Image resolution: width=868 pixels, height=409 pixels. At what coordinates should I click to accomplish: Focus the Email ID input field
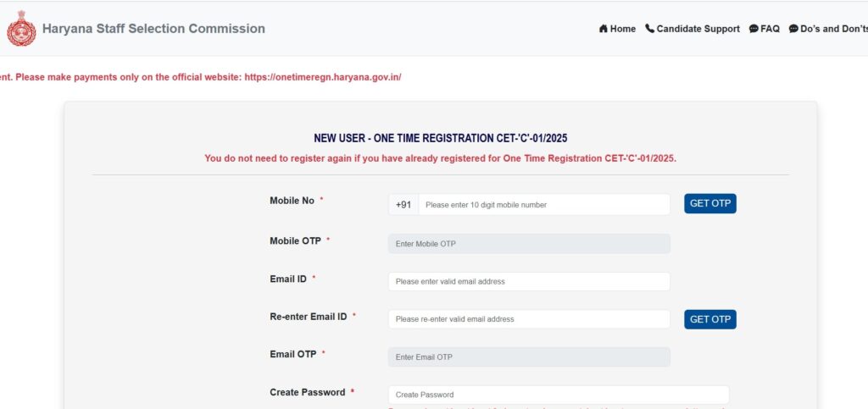coord(529,281)
